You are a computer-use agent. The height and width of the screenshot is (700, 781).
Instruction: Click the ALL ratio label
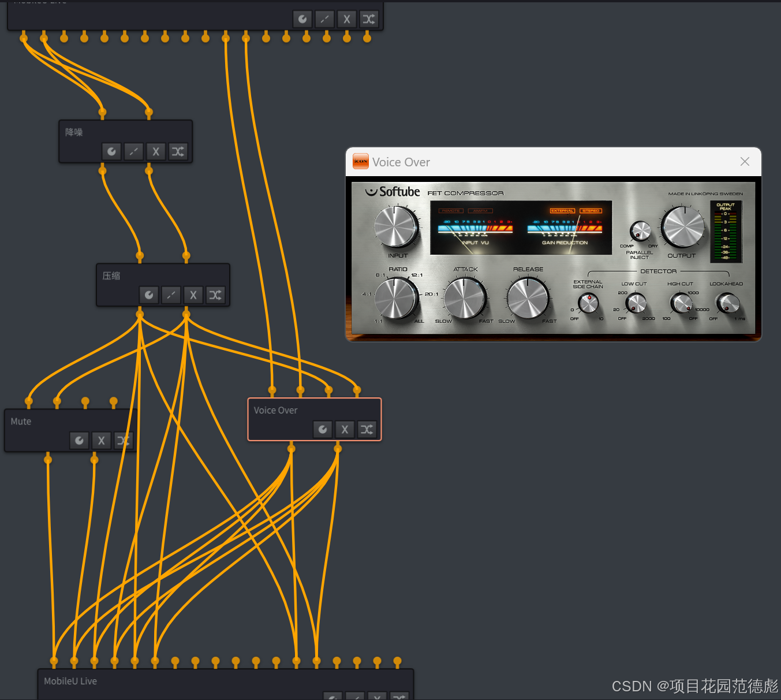coord(419,321)
